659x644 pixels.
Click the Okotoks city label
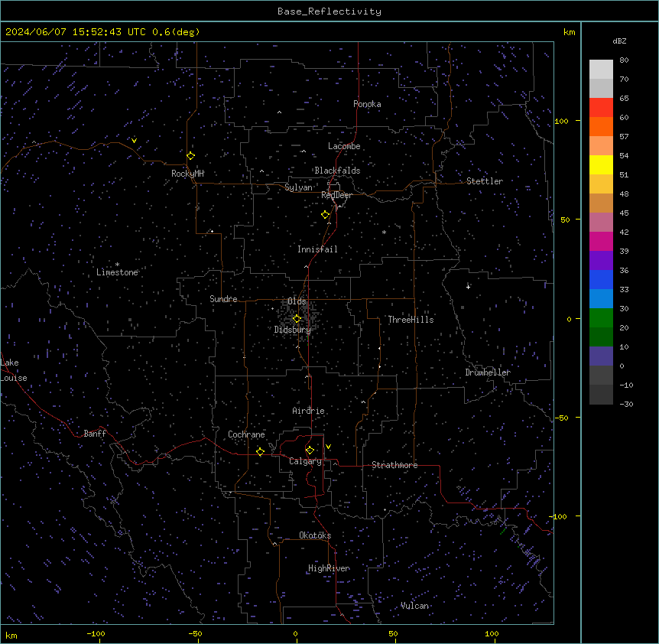coord(315,535)
